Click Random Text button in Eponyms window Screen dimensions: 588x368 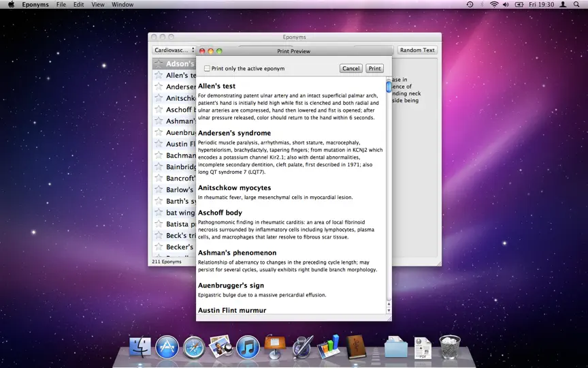[417, 50]
